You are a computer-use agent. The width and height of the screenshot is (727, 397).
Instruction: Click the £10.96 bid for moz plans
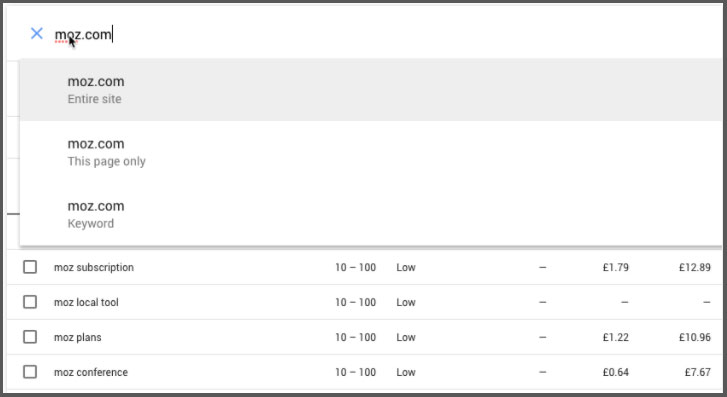tap(695, 338)
